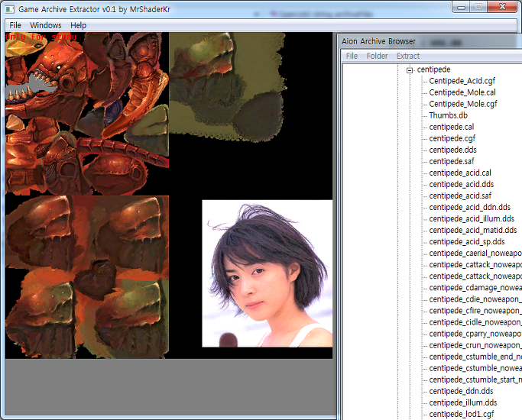Select centipede_acid_matid.dds file
Image resolution: width=522 pixels, height=420 pixels.
click(x=473, y=230)
